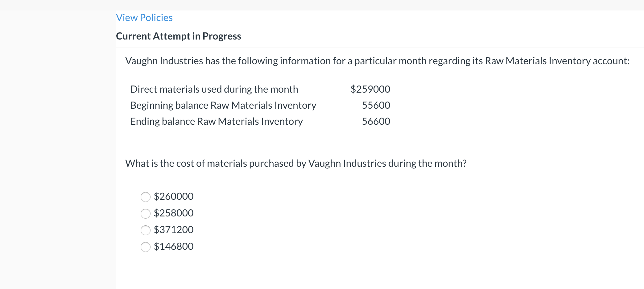Click the radio circle beside $146800
The width and height of the screenshot is (644, 289).
[146, 247]
